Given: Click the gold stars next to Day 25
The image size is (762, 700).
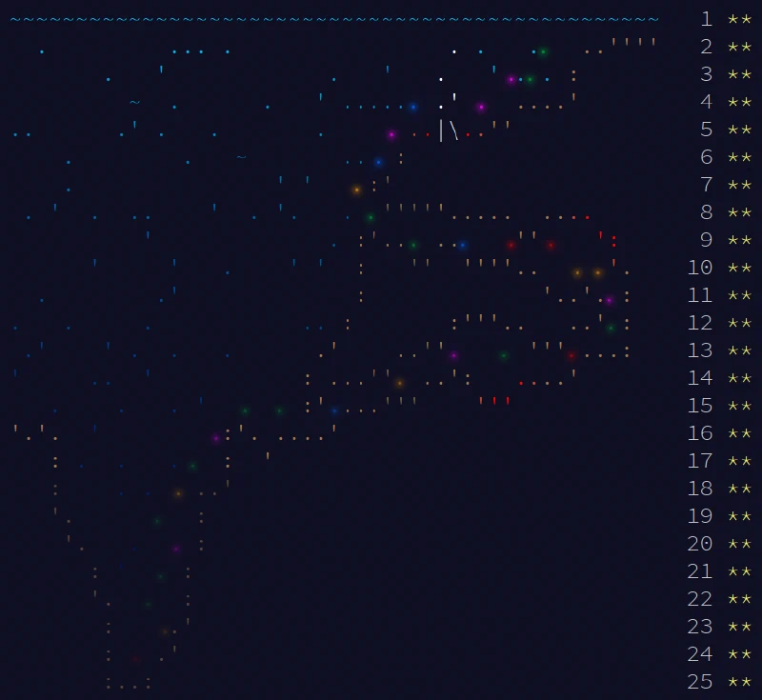Looking at the screenshot, I should click(x=733, y=682).
